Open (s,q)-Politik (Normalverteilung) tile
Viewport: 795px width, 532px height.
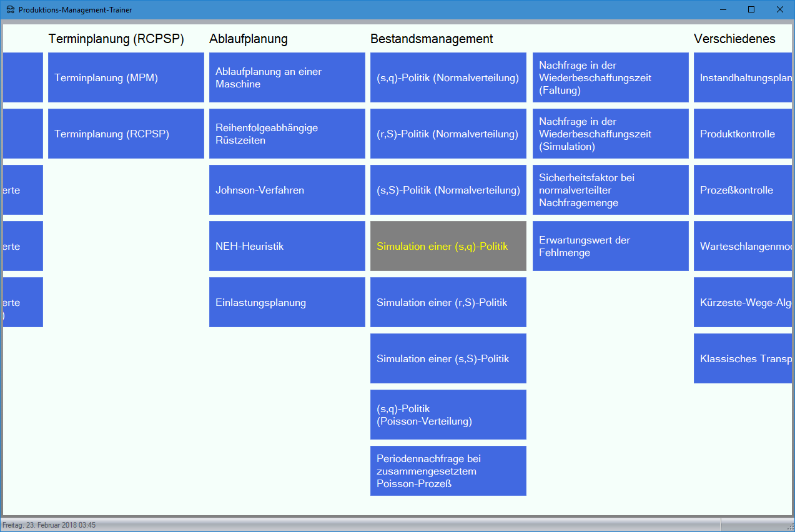(448, 77)
